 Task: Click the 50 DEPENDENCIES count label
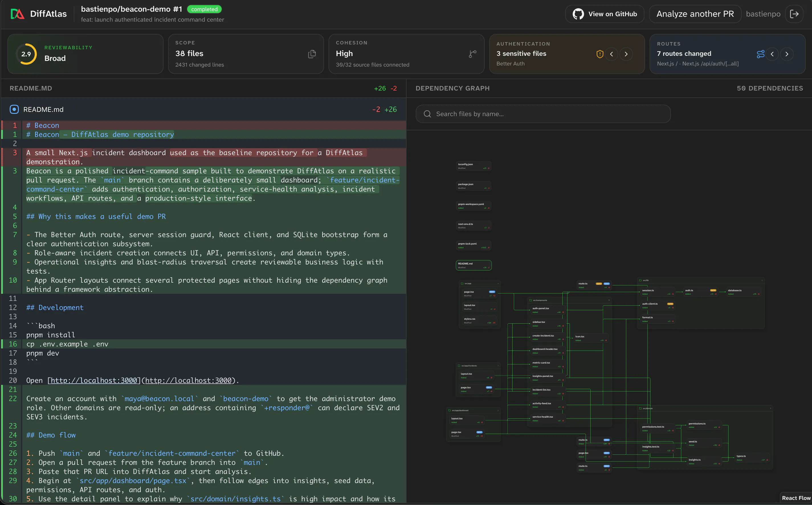(x=770, y=88)
